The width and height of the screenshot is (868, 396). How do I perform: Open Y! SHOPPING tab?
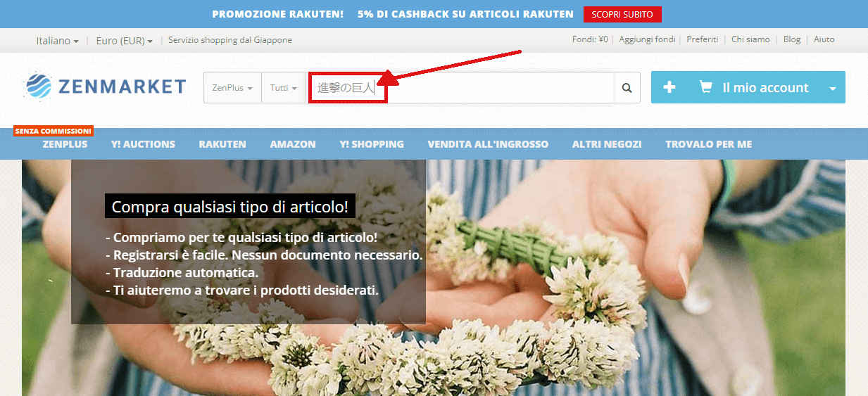(x=372, y=144)
